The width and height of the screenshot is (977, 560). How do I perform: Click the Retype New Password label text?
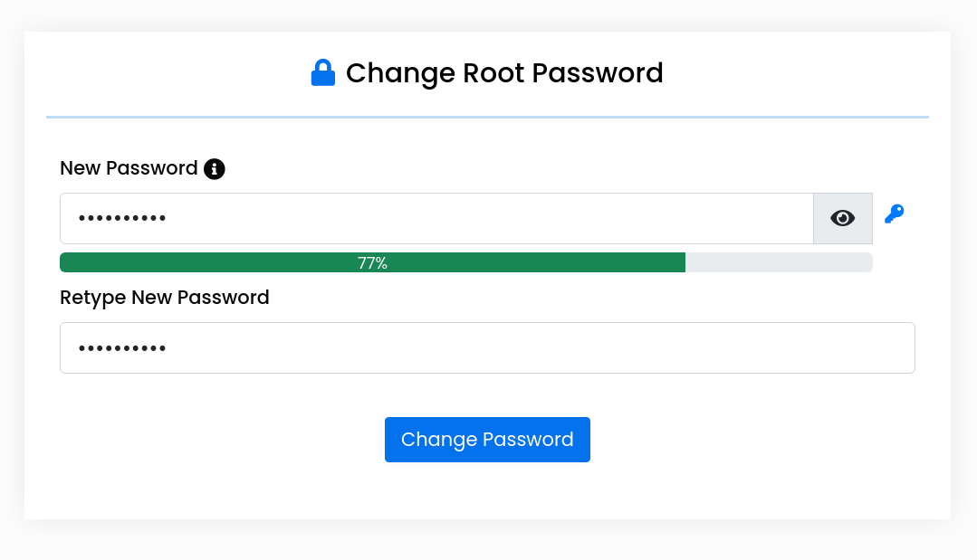click(165, 298)
